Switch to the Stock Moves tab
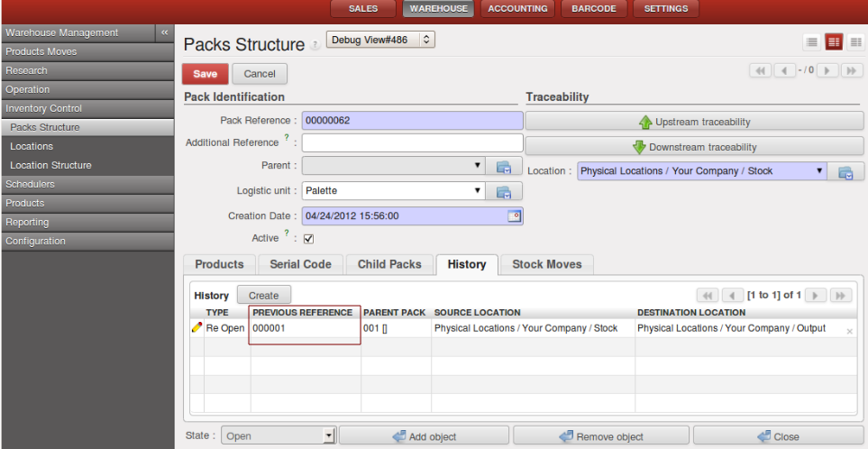This screenshot has height=449, width=868. [546, 264]
